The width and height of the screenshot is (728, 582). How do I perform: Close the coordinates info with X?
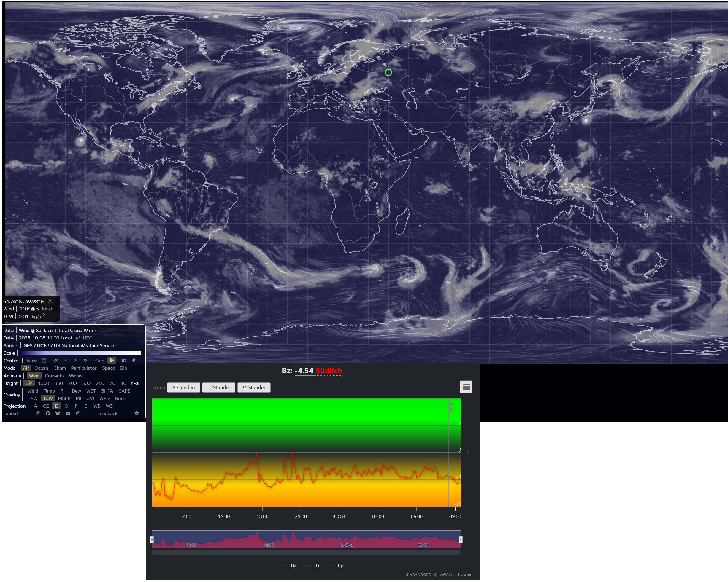coord(50,301)
